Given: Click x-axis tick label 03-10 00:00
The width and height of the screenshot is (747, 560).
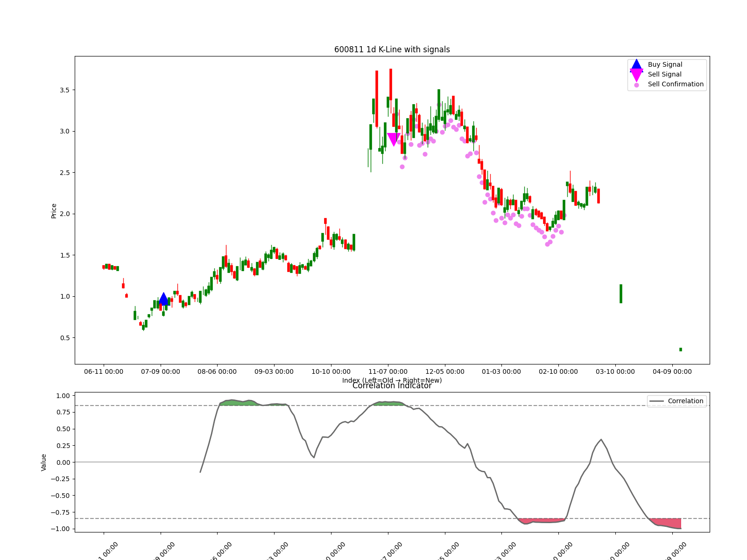Looking at the screenshot, I should pos(615,371).
